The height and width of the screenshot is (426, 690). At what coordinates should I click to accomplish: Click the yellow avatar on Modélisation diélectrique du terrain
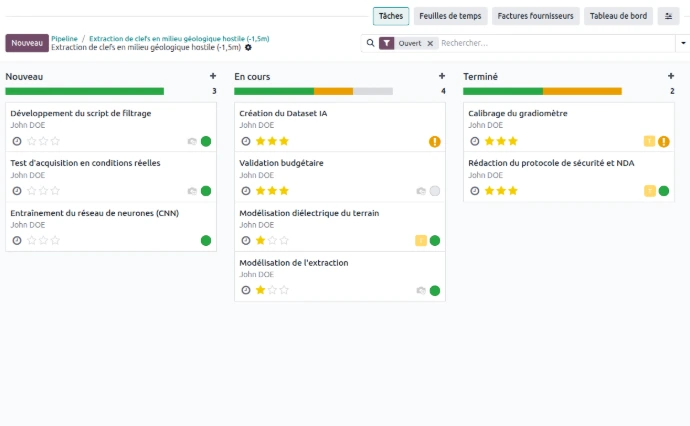[x=421, y=241]
